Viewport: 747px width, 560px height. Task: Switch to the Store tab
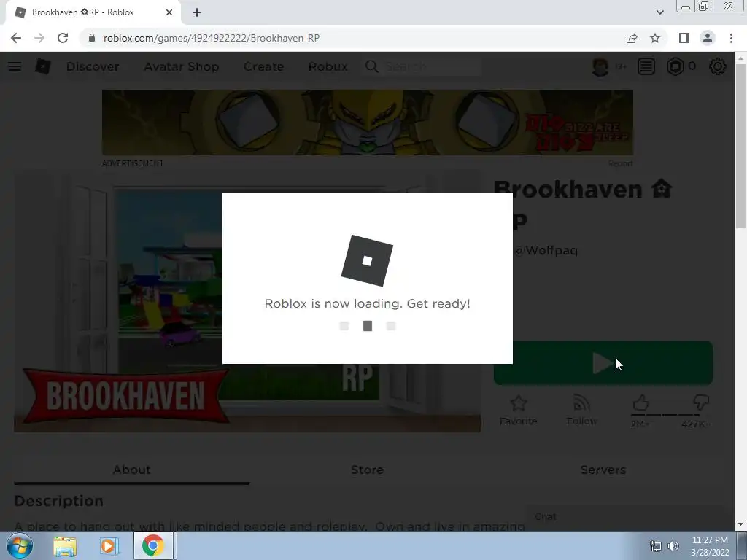coord(367,470)
